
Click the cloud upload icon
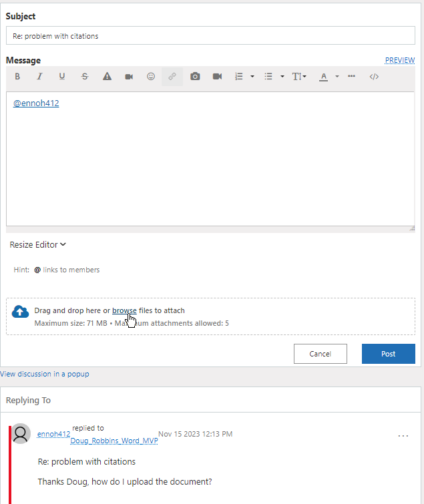[20, 312]
